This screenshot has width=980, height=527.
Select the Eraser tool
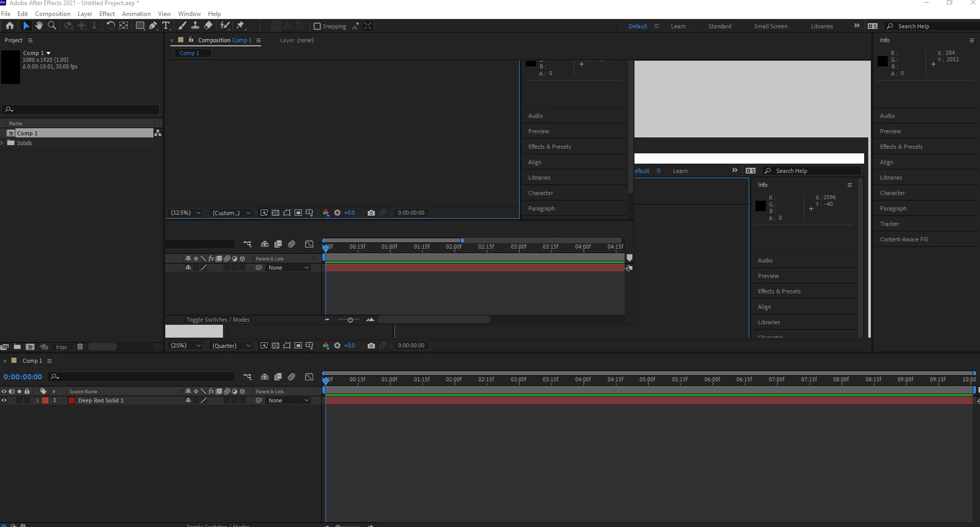click(x=208, y=25)
